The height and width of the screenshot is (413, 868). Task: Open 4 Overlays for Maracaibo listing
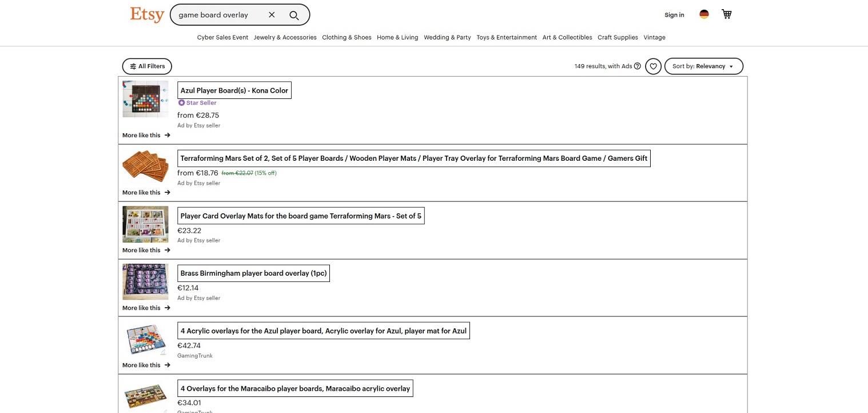point(295,388)
